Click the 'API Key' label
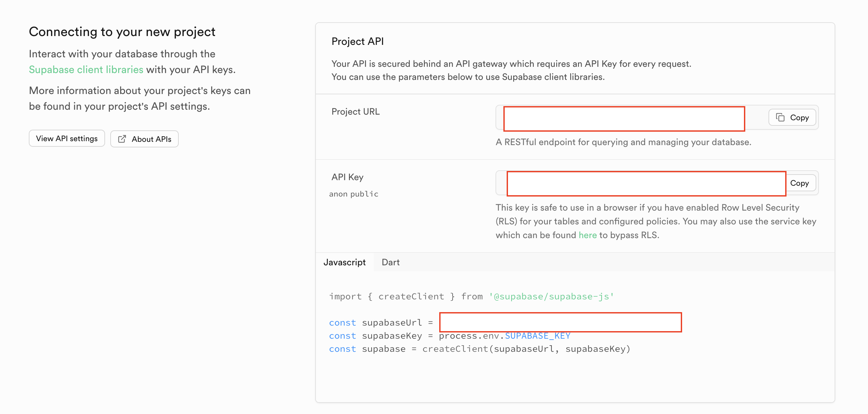Viewport: 868px width, 414px height. point(347,177)
